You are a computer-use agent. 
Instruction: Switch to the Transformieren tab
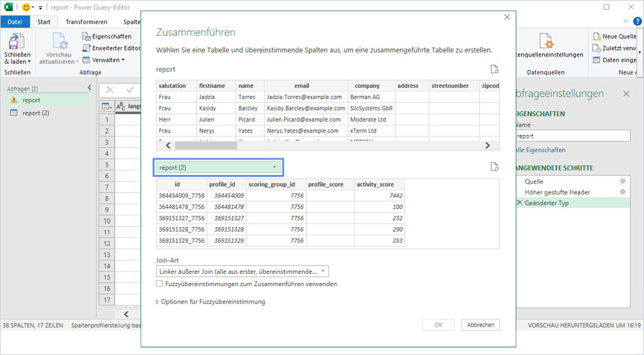pyautogui.click(x=86, y=22)
